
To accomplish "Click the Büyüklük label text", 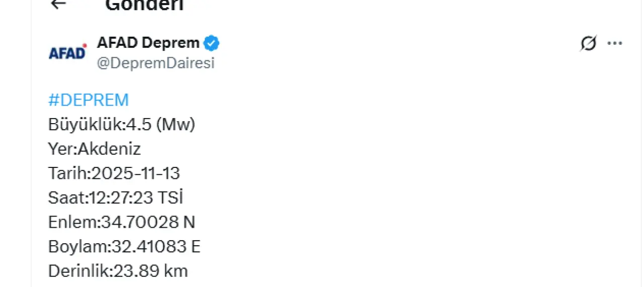I will pyautogui.click(x=85, y=125).
